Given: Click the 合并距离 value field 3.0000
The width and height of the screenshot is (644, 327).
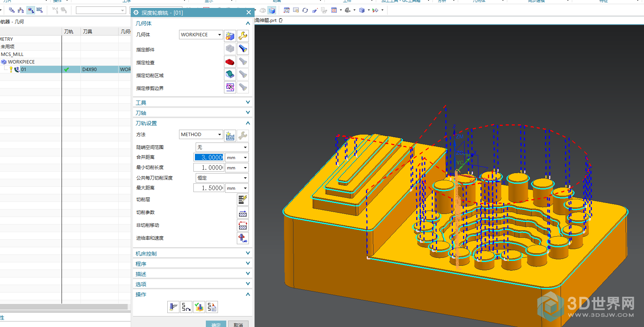Looking at the screenshot, I should point(209,157).
